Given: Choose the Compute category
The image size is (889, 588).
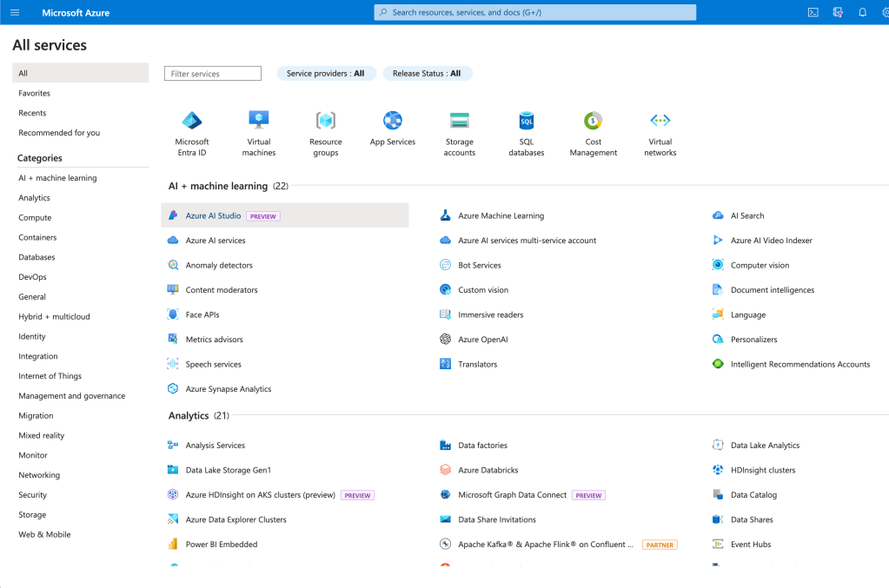Looking at the screenshot, I should [x=35, y=217].
